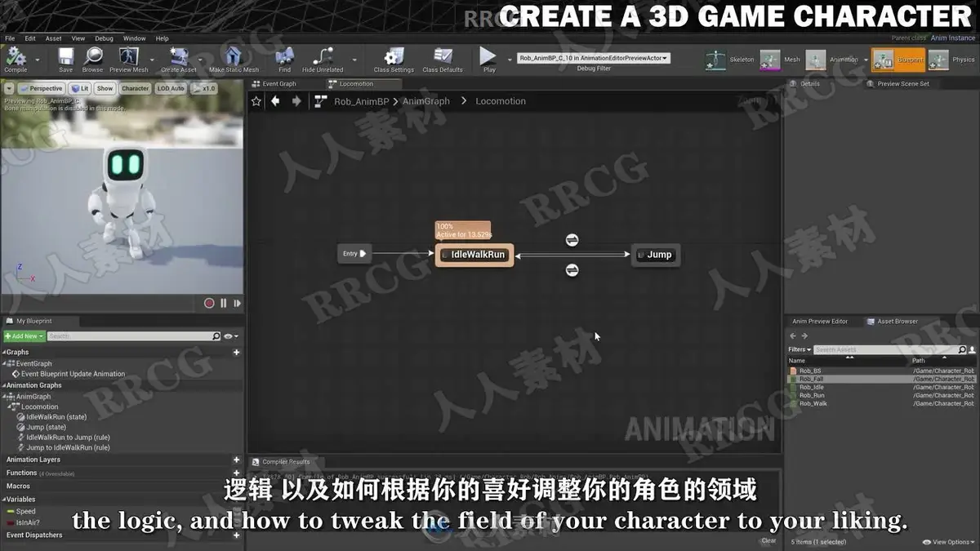
Task: Open viewport options dropdown arrow
Action: click(x=9, y=88)
